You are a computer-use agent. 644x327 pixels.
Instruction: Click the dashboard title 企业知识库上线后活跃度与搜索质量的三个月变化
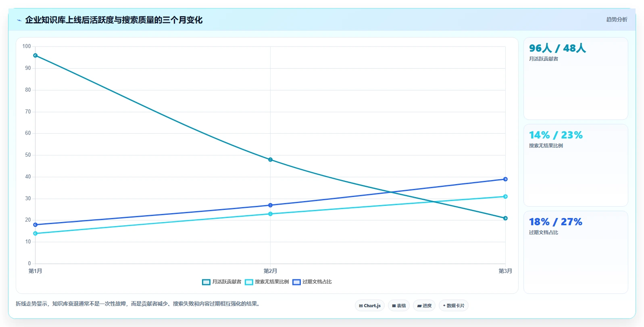(114, 20)
